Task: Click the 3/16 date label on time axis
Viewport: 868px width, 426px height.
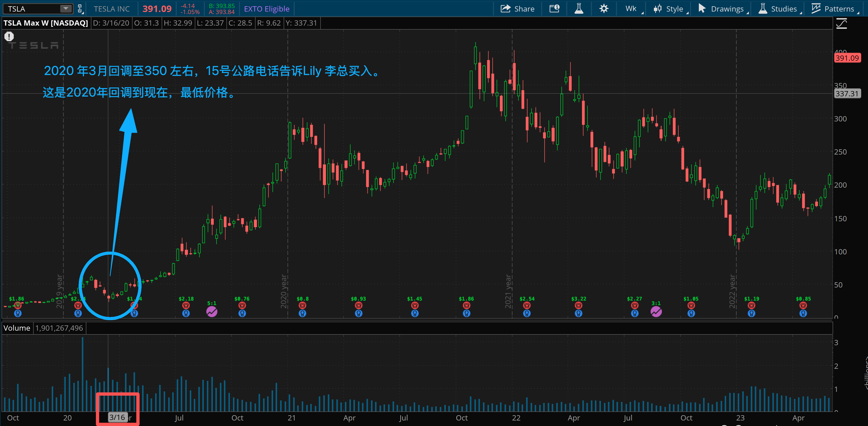Action: point(117,417)
